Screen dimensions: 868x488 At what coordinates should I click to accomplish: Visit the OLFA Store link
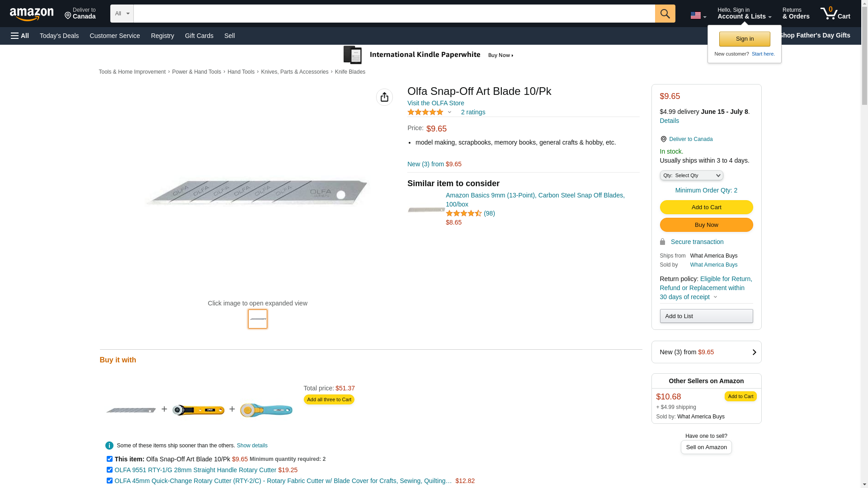[x=435, y=103]
